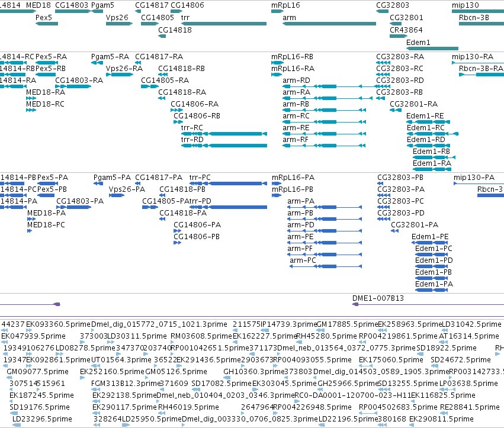Select the CG14805-PA protein feature
This screenshot has height=428, width=504.
pyautogui.click(x=150, y=207)
